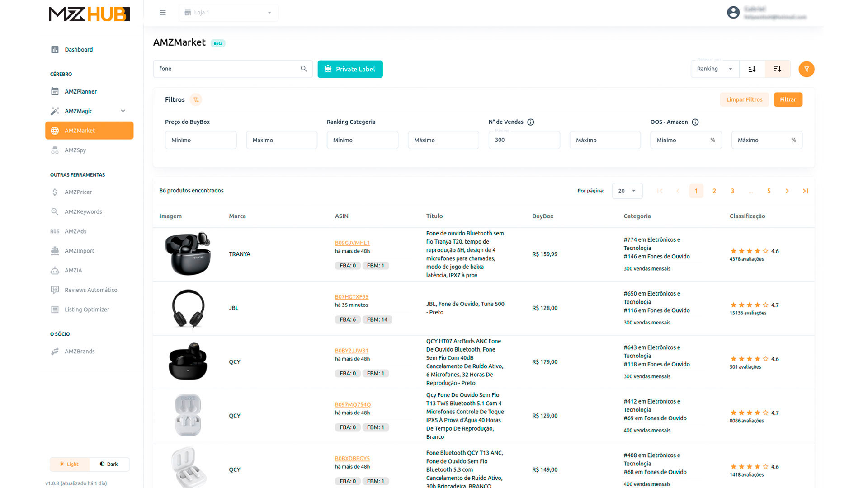Click the Beta badge next to AMZMarket
This screenshot has width=868, height=488.
pos(218,43)
